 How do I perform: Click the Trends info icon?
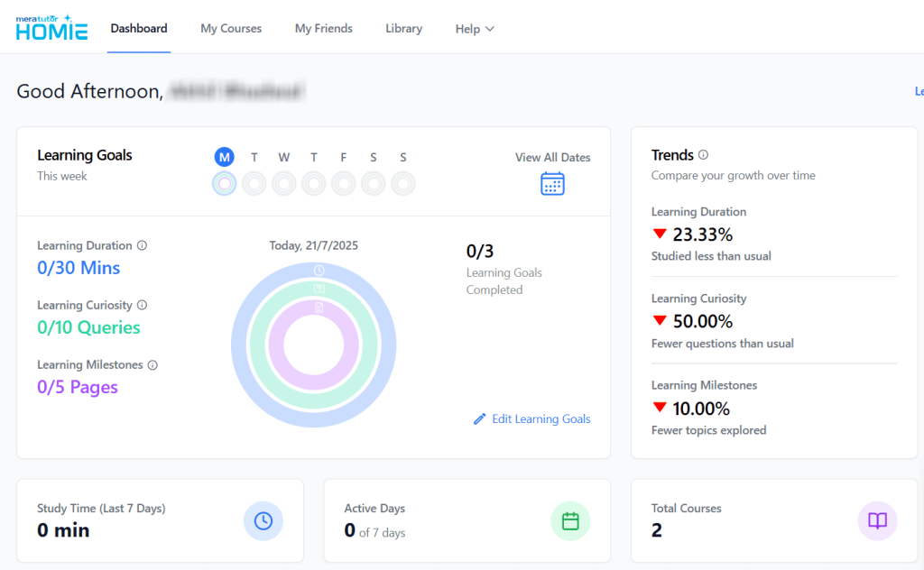pyautogui.click(x=703, y=155)
